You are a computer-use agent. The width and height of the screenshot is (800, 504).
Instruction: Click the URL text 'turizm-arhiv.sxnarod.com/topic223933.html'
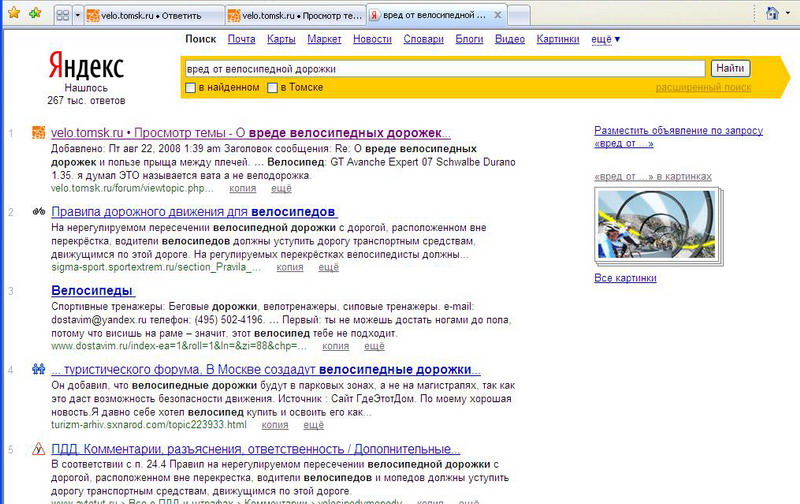click(x=149, y=425)
